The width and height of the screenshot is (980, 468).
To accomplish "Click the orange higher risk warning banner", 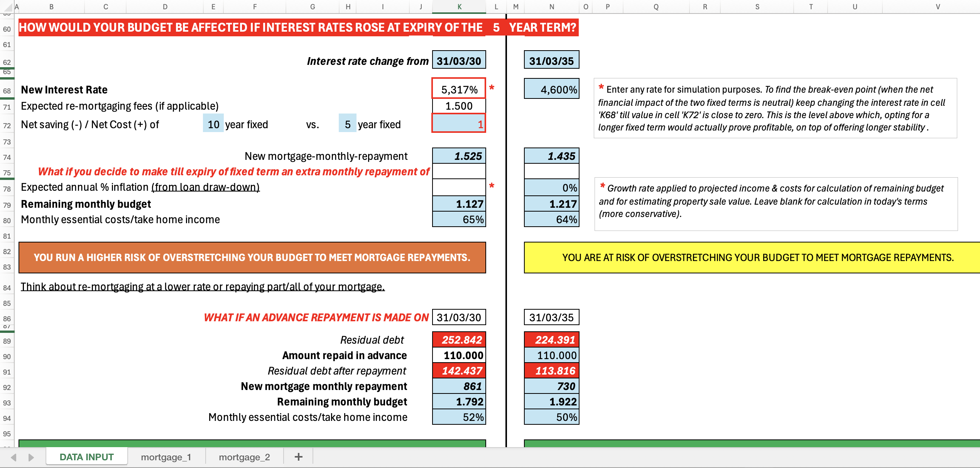I will point(252,258).
